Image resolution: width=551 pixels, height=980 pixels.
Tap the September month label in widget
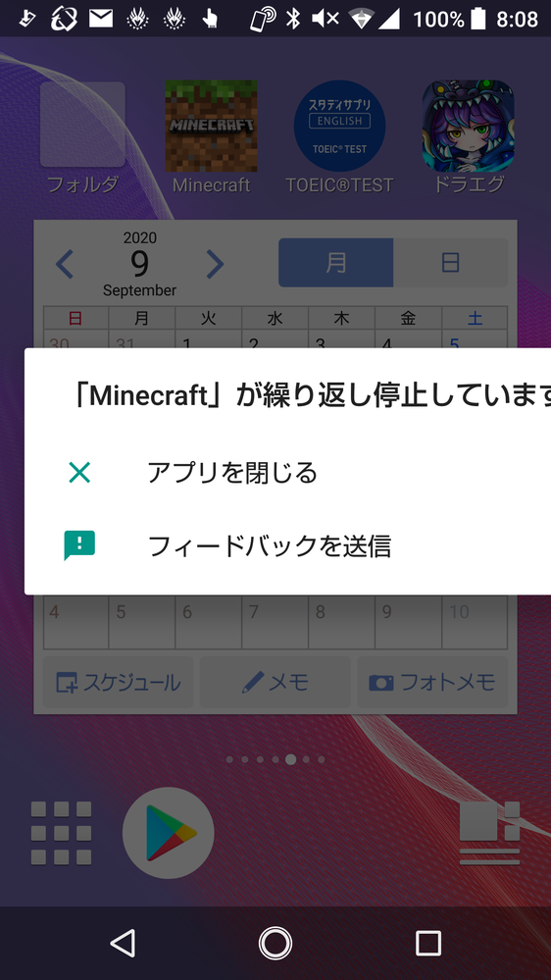[139, 290]
